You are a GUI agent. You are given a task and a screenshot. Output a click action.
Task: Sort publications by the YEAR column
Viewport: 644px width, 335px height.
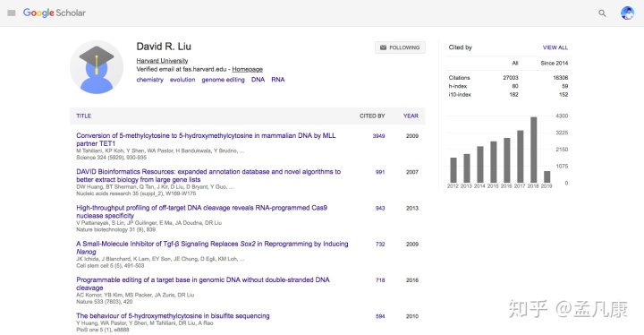(411, 116)
